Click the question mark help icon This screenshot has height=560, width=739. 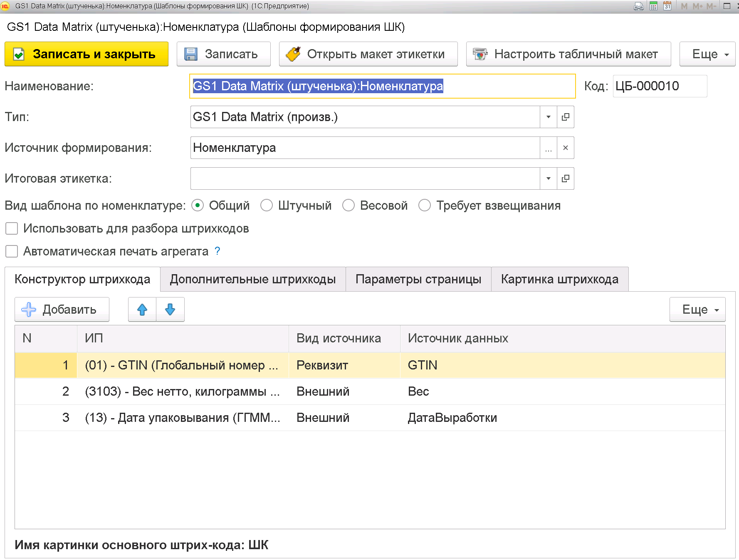click(x=217, y=251)
